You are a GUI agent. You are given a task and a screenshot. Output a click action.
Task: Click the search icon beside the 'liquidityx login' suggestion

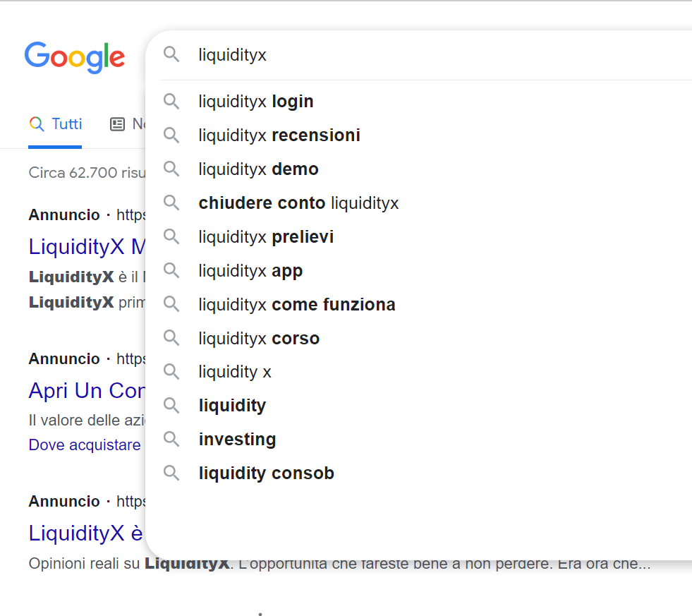tap(171, 101)
